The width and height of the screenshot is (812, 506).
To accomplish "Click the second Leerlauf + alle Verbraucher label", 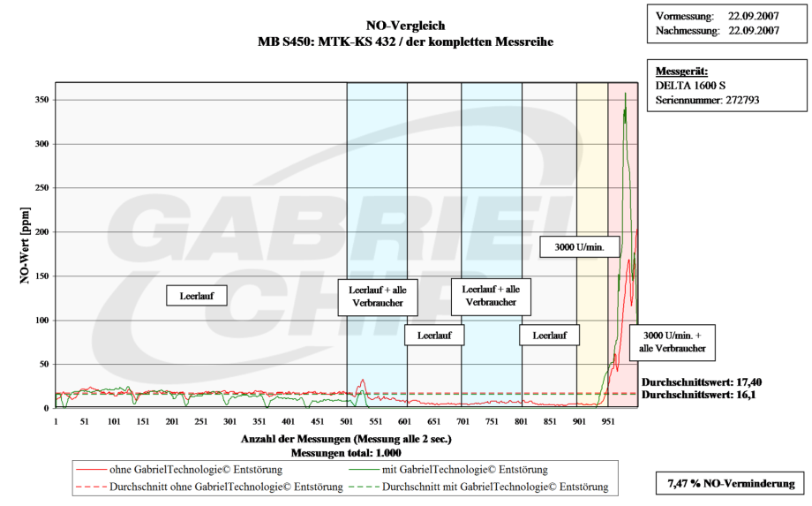I will [x=491, y=296].
